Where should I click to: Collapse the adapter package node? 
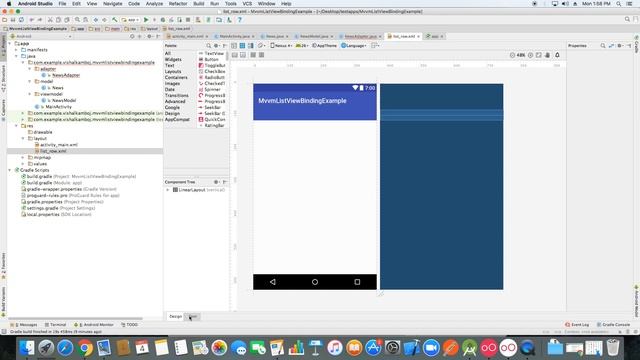click(x=30, y=69)
